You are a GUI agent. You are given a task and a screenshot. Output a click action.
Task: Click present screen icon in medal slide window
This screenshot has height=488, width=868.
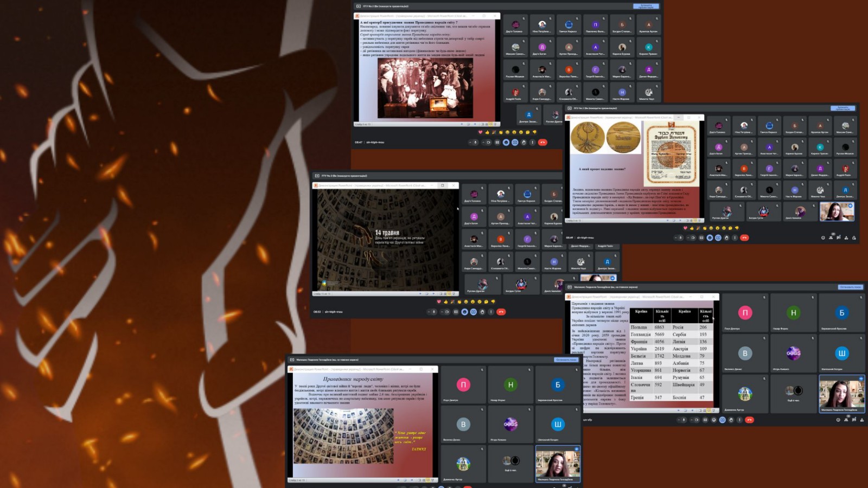[x=718, y=237]
